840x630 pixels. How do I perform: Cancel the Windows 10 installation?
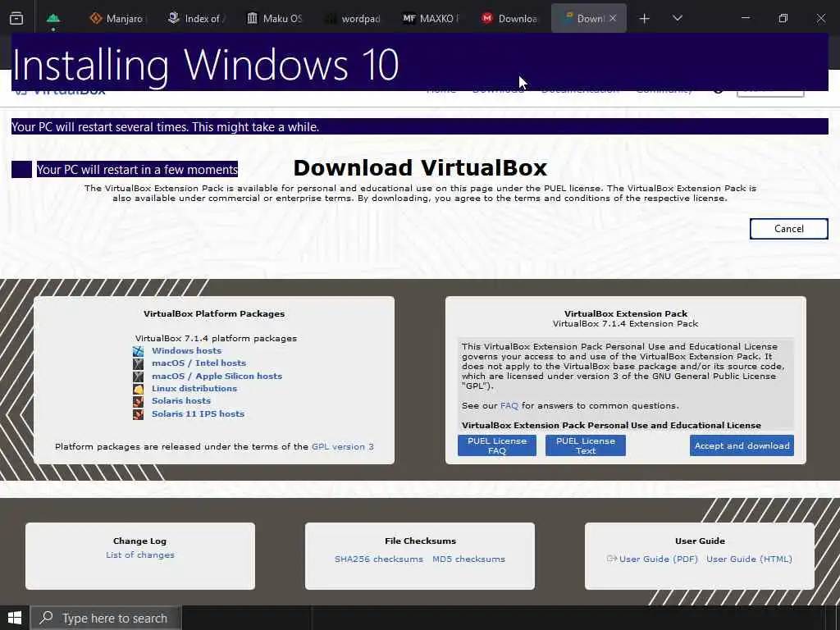788,229
